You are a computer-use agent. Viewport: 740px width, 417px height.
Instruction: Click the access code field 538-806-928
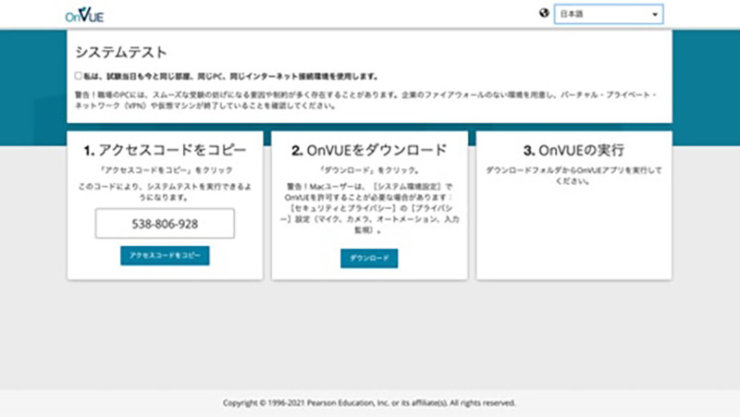click(165, 224)
